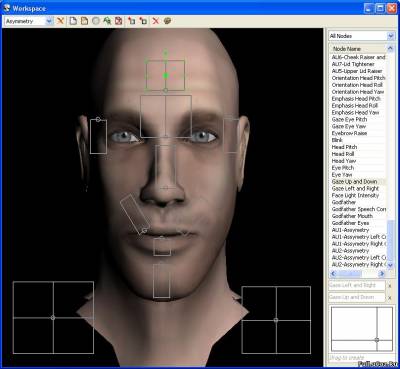400x369 pixels.
Task: Click the handle on the slider near the ear
Action: 98,119
